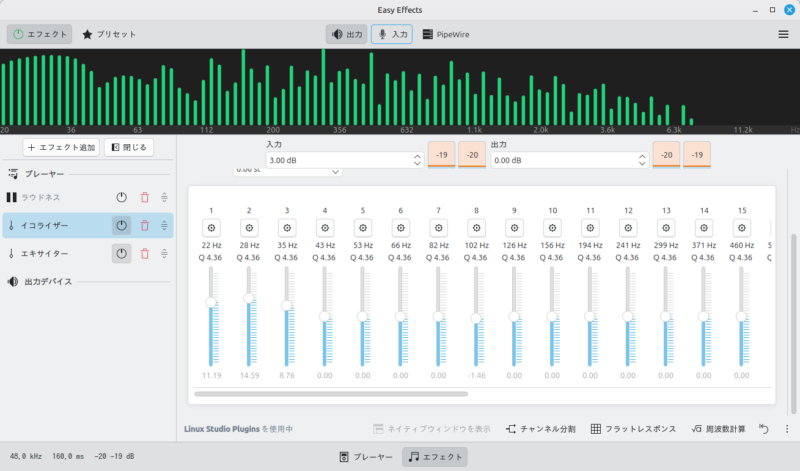Delete the ラウドネス effect with trash icon
This screenshot has height=471, width=800.
[144, 198]
